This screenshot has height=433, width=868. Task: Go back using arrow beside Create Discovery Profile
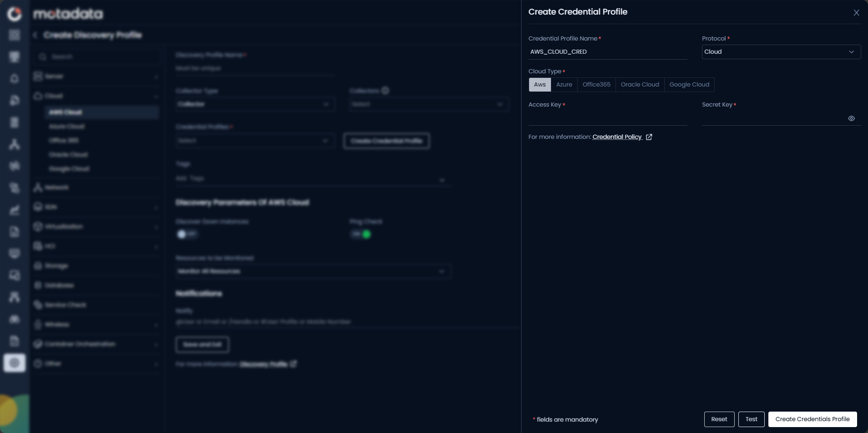point(35,35)
